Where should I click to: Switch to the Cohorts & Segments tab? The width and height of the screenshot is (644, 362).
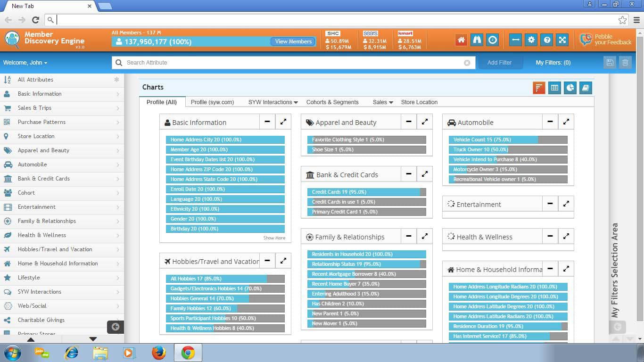[332, 102]
